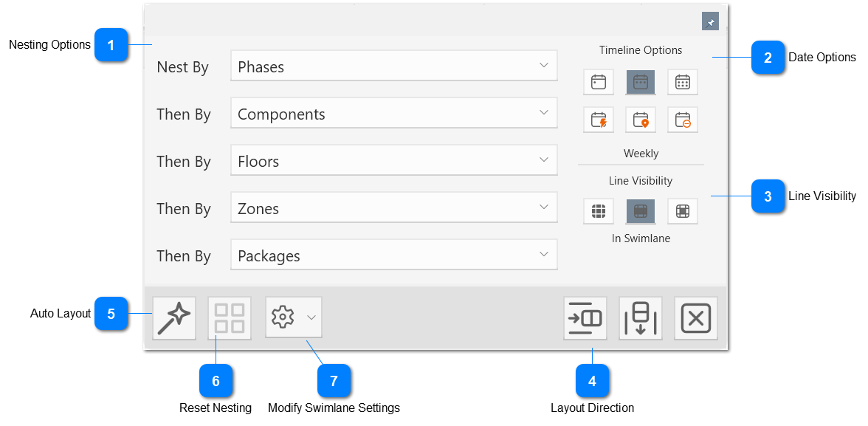Click the X clear layout icon
Image resolution: width=868 pixels, height=426 pixels.
click(695, 317)
